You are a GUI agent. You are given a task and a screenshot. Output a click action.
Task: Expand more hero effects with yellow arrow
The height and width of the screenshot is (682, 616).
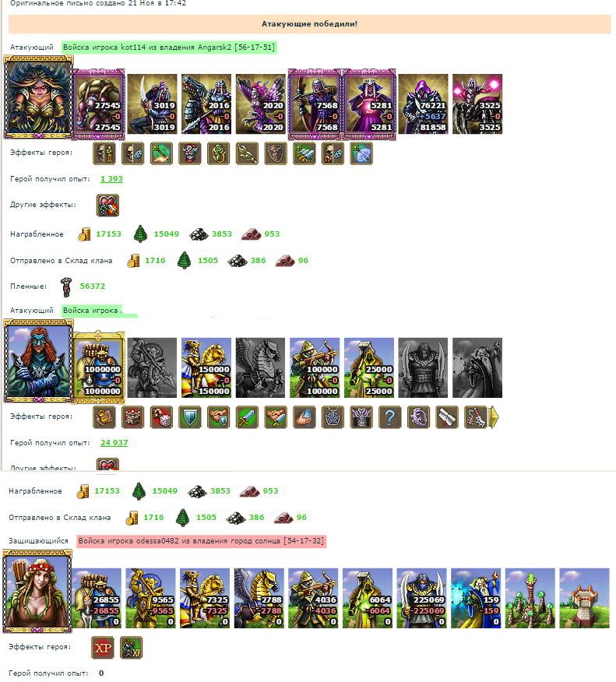495,417
